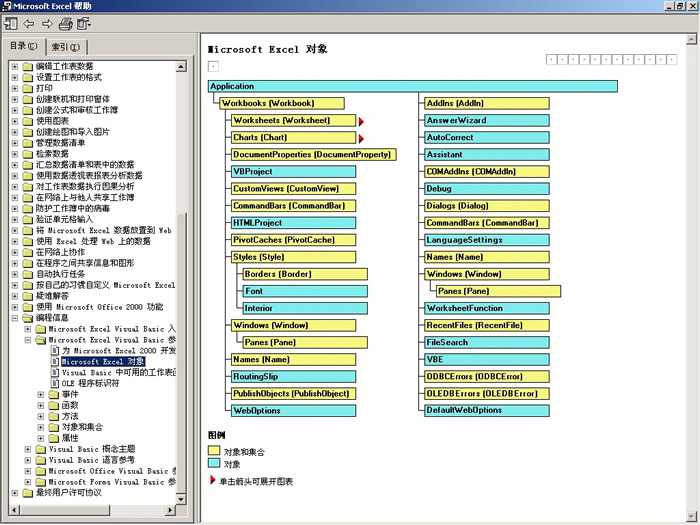700x525 pixels.
Task: Select the 目录 tab
Action: (x=23, y=46)
